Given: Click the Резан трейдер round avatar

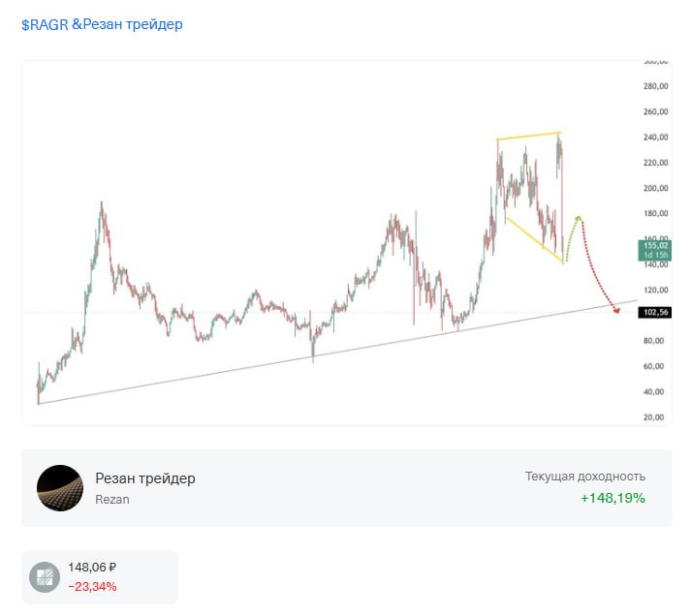Looking at the screenshot, I should click(x=60, y=488).
